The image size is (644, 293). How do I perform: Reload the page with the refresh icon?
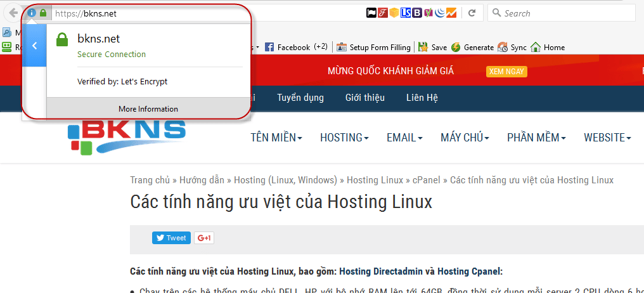point(472,13)
